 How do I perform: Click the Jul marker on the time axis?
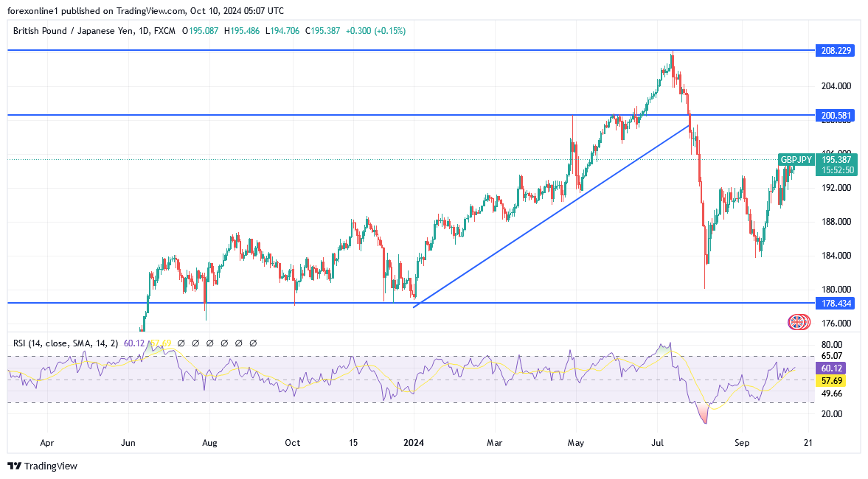pos(657,443)
